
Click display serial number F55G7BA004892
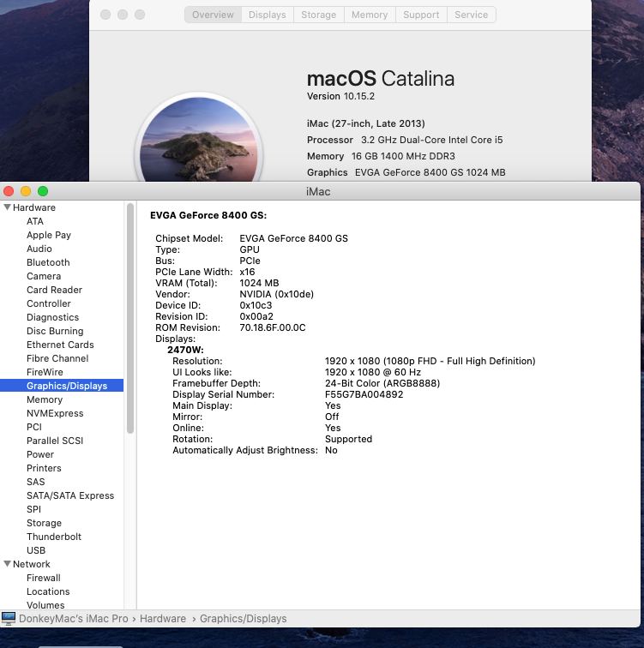364,394
